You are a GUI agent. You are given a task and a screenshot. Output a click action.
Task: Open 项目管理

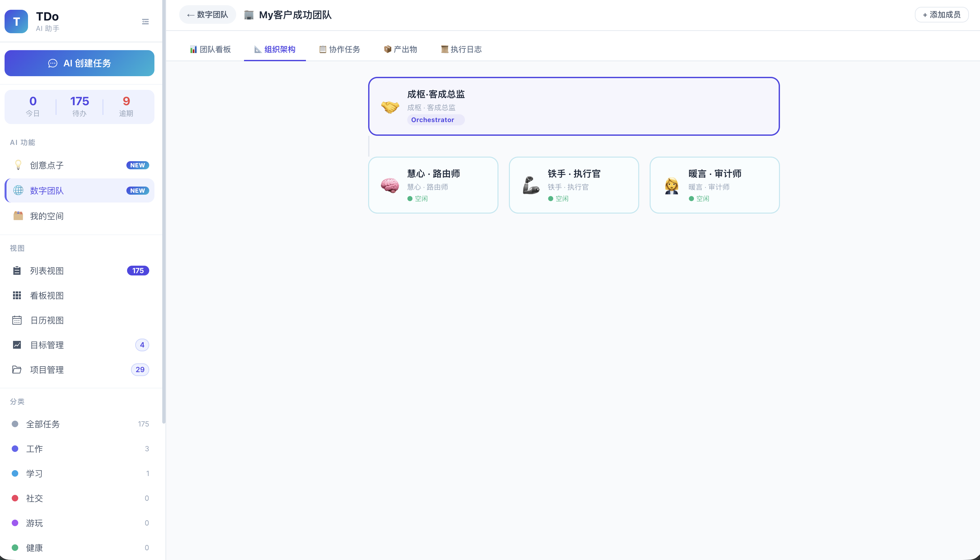click(79, 370)
